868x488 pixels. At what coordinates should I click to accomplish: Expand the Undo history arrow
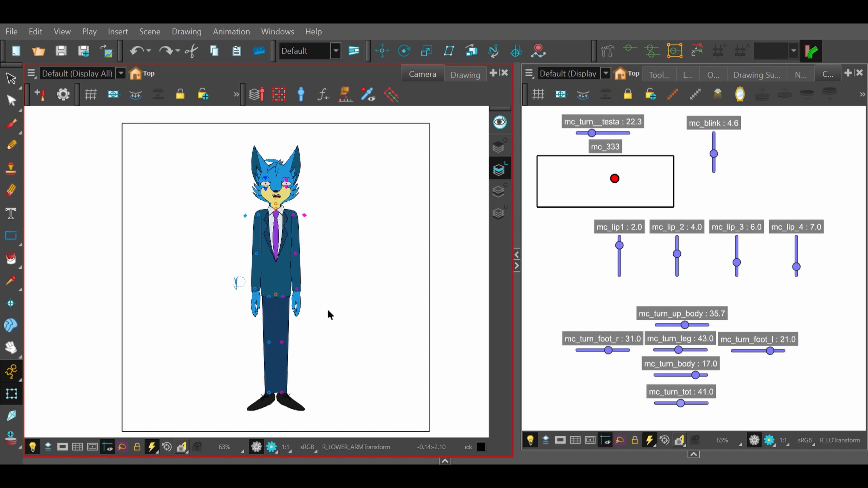149,51
